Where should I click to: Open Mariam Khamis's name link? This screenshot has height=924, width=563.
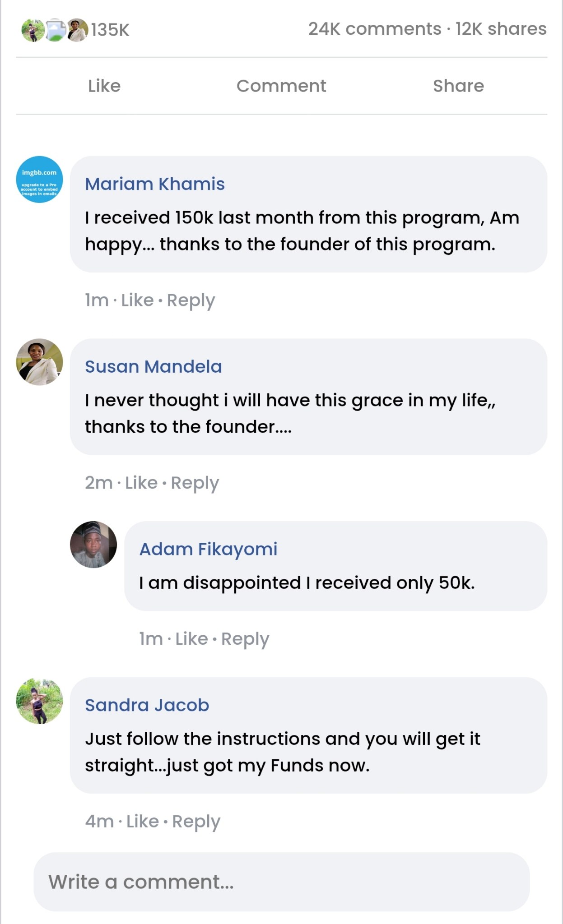(155, 184)
